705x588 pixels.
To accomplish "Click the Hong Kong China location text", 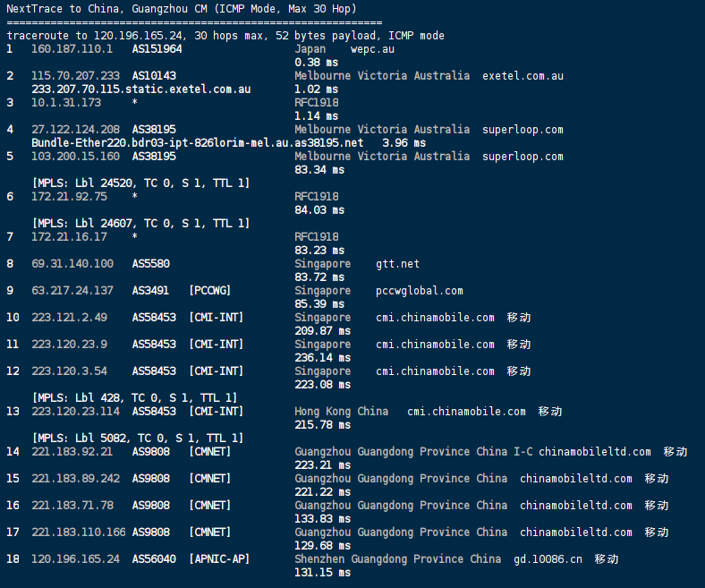I will [x=341, y=412].
